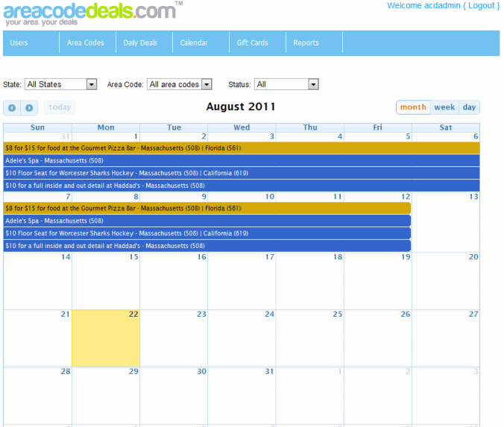Switch calendar to month view

(x=413, y=107)
